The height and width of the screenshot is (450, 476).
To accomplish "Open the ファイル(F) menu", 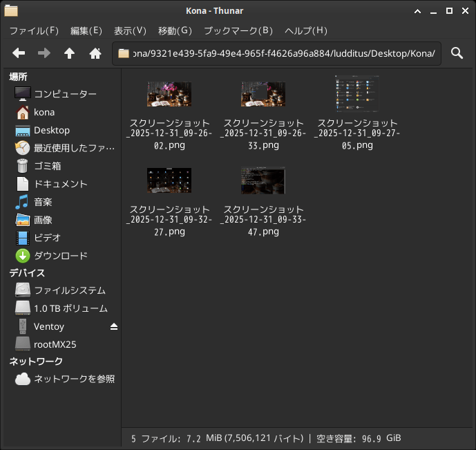I will pyautogui.click(x=34, y=30).
